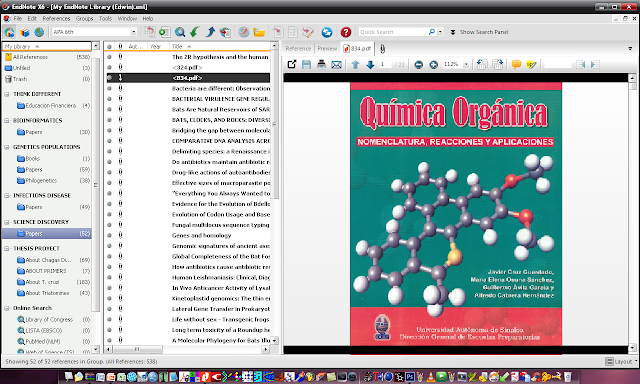This screenshot has width=640, height=384.
Task: Collapse the THESIS PROYECT group set
Action: pos(7,249)
